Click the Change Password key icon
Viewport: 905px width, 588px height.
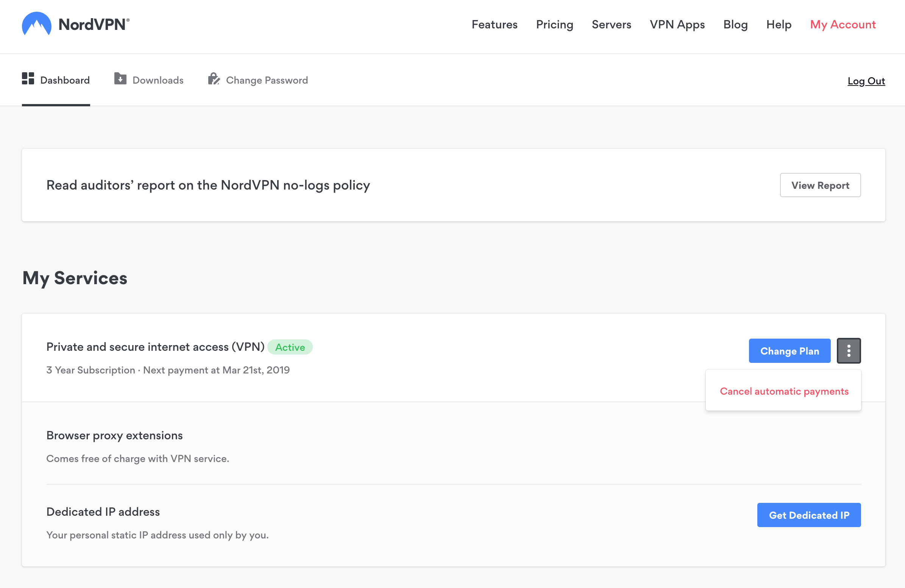tap(214, 79)
